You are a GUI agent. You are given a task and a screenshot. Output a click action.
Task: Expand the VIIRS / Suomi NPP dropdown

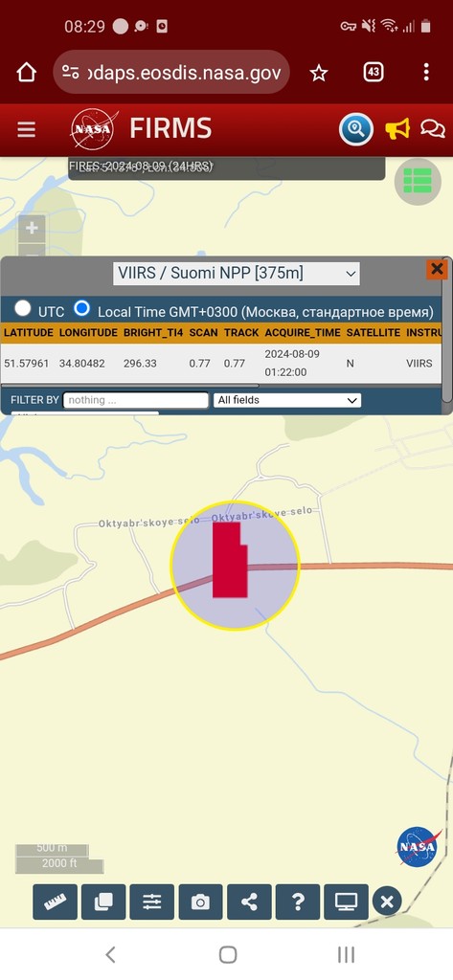click(237, 273)
